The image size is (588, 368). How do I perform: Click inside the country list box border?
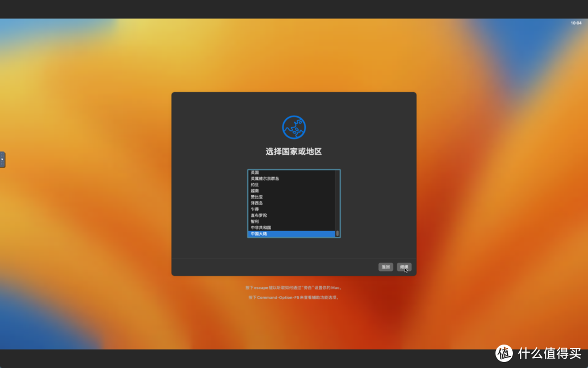(294, 203)
